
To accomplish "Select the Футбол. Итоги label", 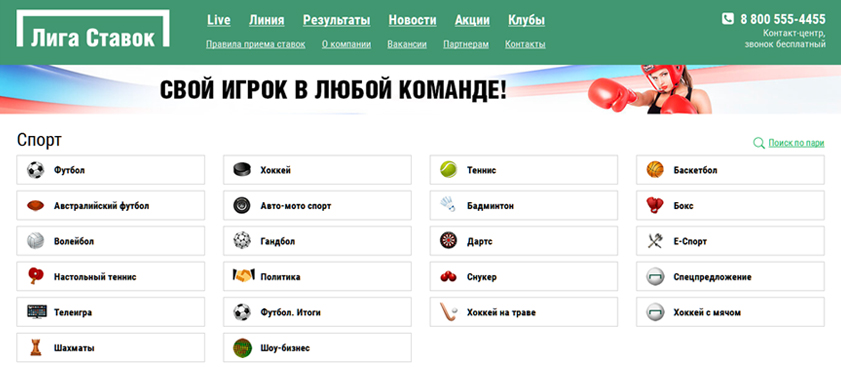I will pyautogui.click(x=291, y=313).
